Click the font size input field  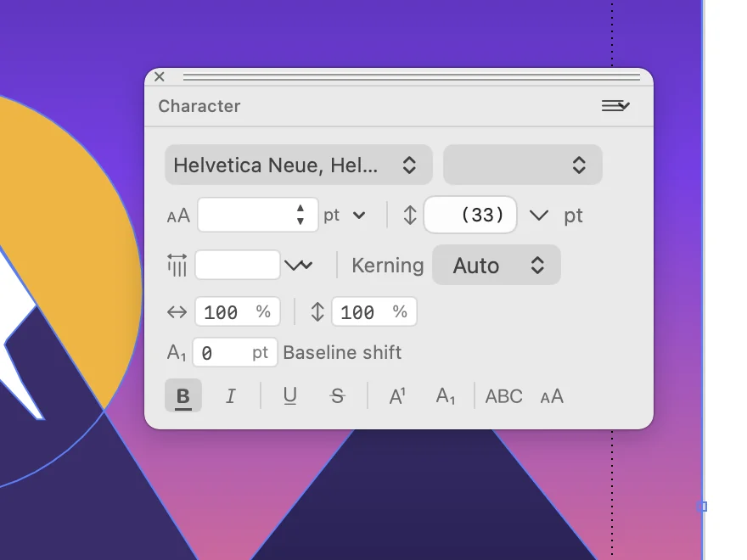coord(258,215)
